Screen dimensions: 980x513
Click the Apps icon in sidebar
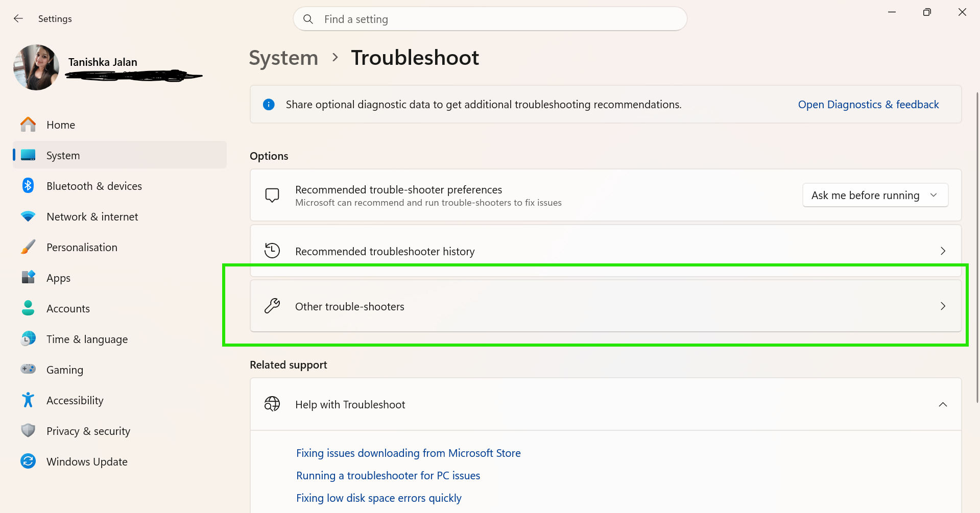pos(28,277)
